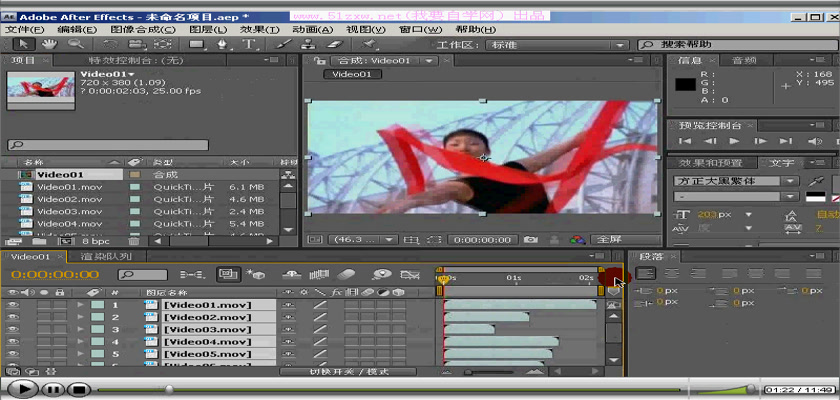Switch to the 音频 tab
The image size is (840, 400).
pos(744,61)
